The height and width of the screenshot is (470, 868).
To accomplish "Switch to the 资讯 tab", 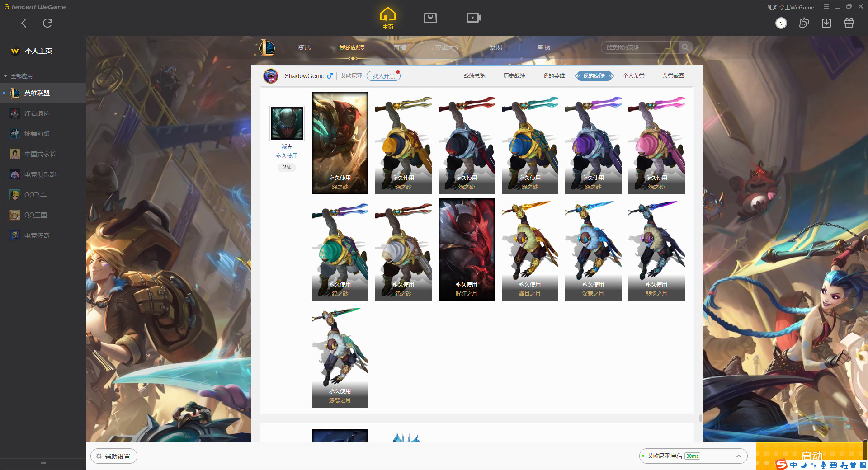I will pyautogui.click(x=304, y=47).
